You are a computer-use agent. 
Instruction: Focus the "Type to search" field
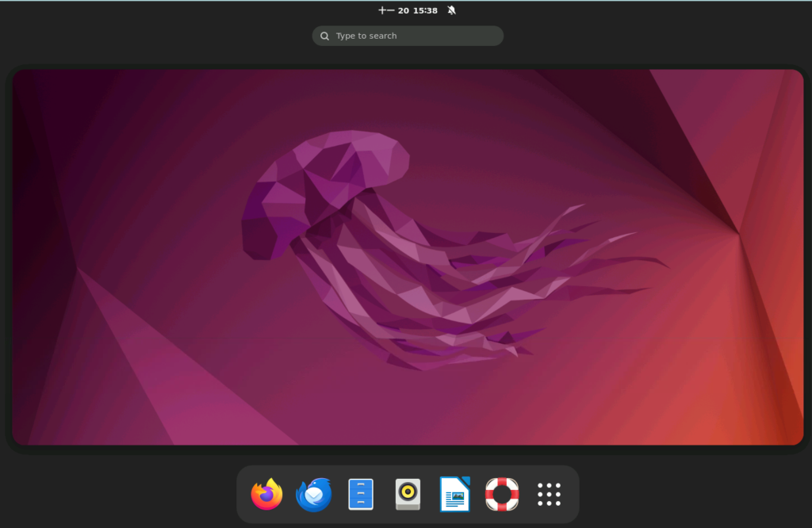click(x=408, y=36)
